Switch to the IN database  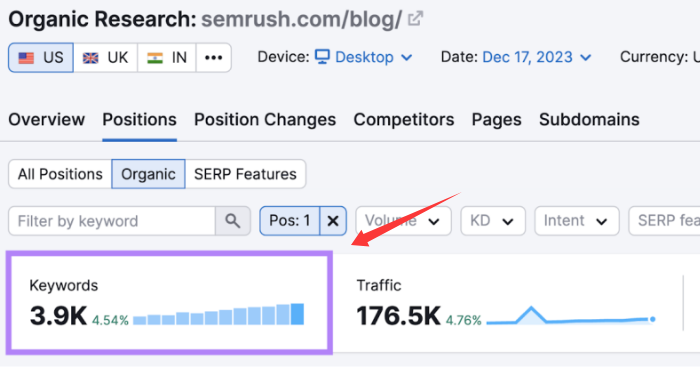click(167, 58)
